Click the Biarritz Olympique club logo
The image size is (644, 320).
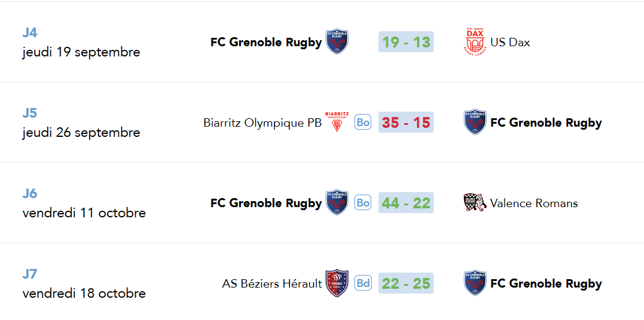(337, 122)
